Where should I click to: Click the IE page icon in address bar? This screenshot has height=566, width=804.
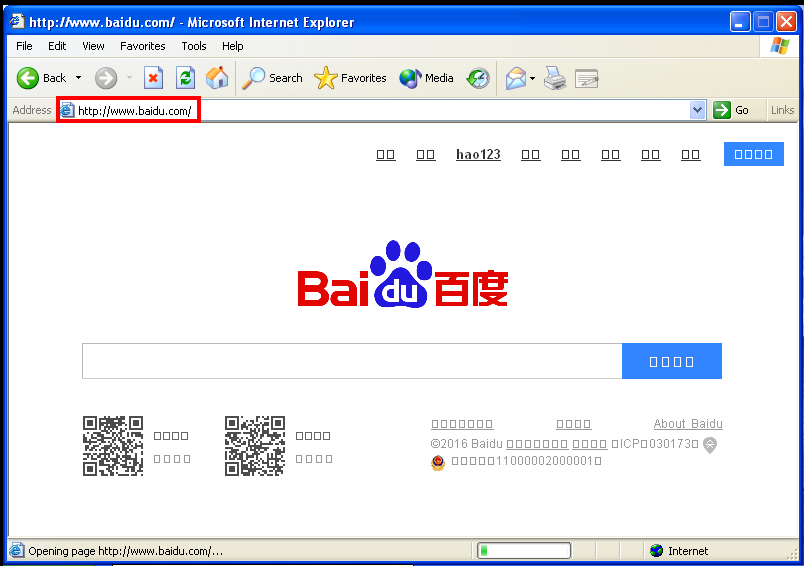coord(67,110)
